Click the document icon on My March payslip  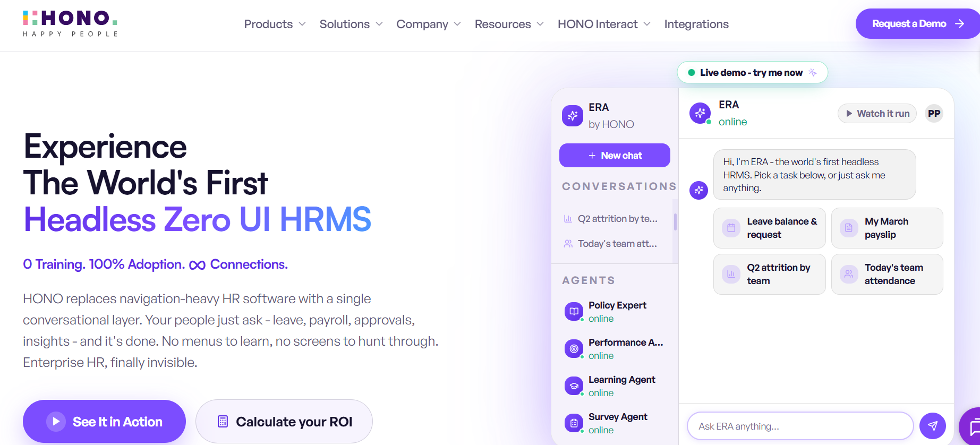pyautogui.click(x=849, y=228)
